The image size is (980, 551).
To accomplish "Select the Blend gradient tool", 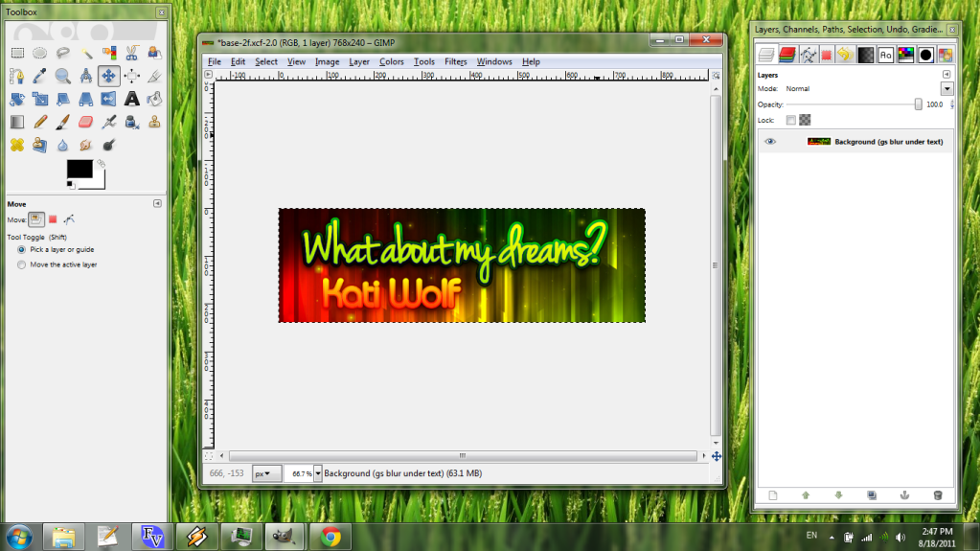I will (x=17, y=122).
